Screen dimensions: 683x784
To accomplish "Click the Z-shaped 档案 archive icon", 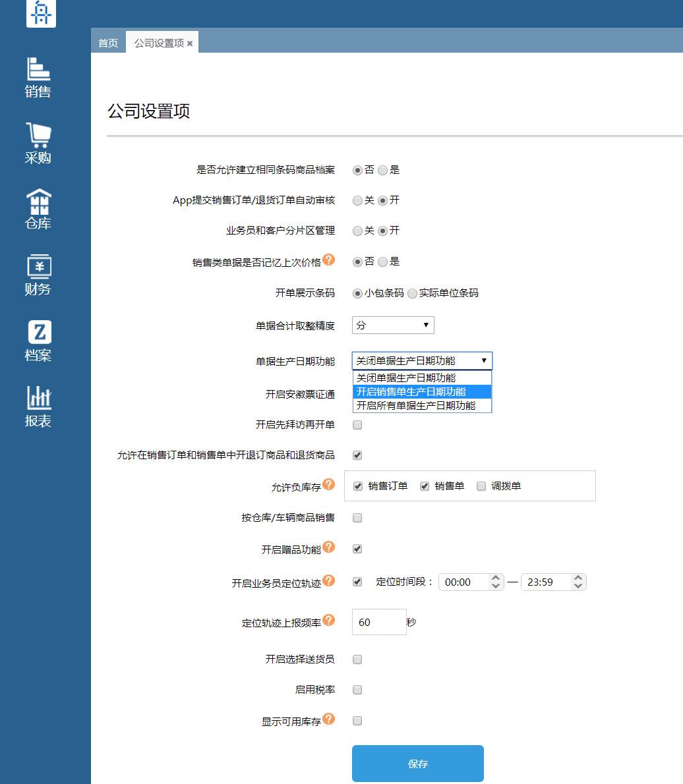I will (x=39, y=335).
